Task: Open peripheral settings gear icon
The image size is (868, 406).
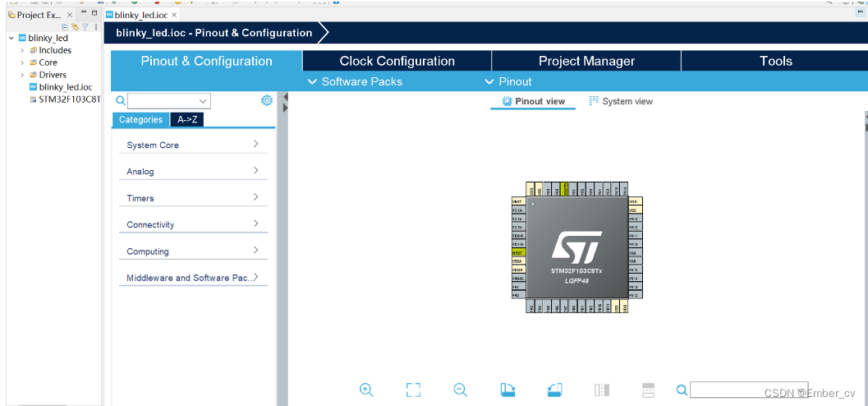Action: [x=267, y=100]
